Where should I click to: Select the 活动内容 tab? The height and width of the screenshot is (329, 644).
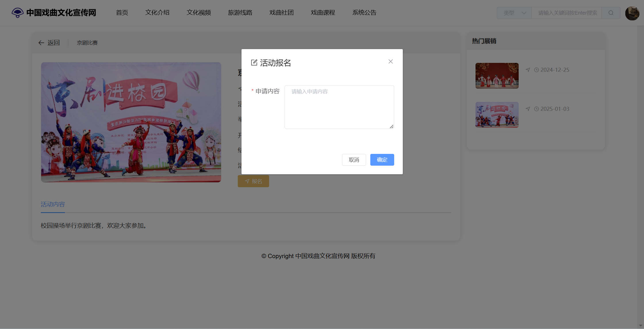[x=53, y=204]
